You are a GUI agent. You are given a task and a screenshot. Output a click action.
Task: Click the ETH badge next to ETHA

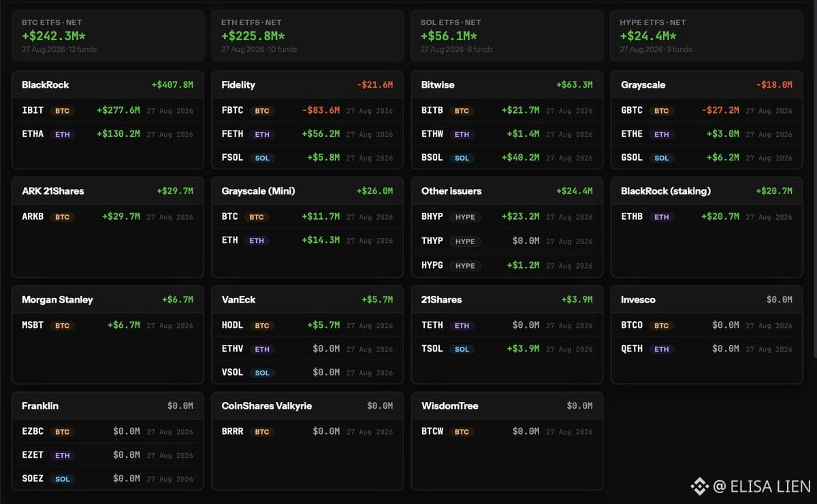63,135
